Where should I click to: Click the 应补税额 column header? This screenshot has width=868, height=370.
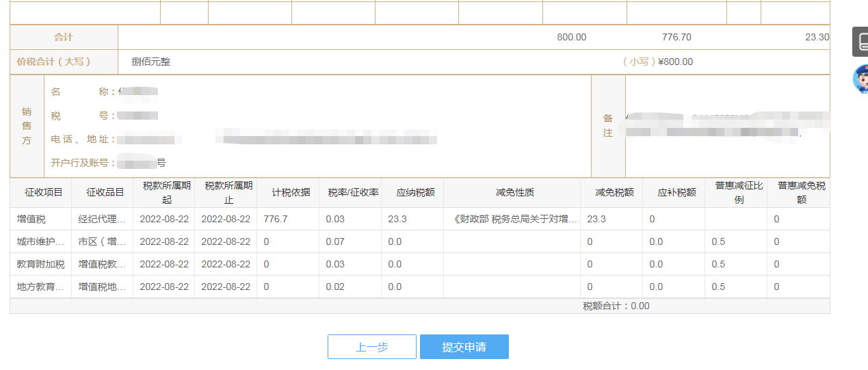(674, 193)
